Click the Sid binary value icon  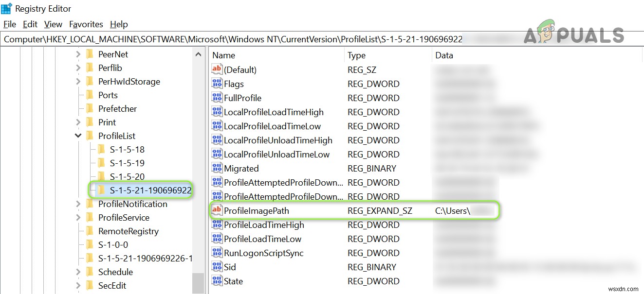217,267
